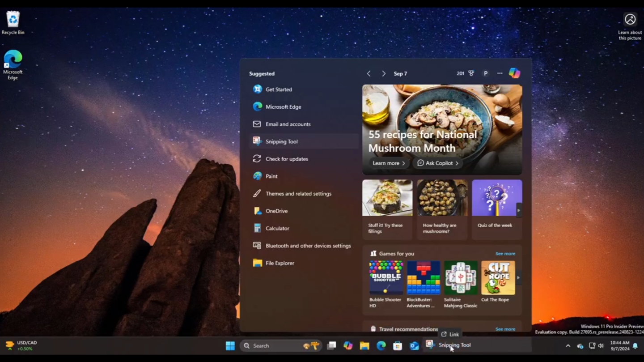
Task: Play Solitaire Mahjong Classic game
Action: coord(461,285)
